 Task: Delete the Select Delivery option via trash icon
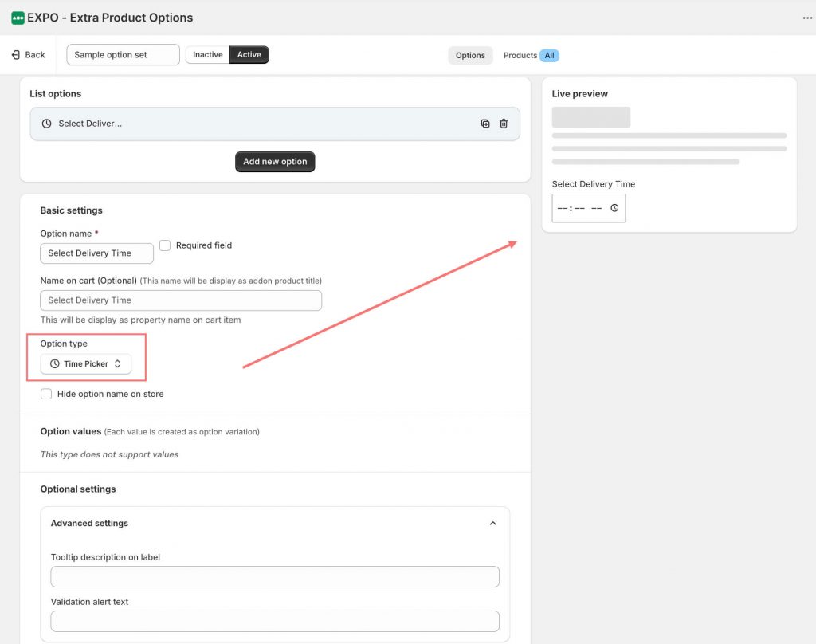coord(504,124)
